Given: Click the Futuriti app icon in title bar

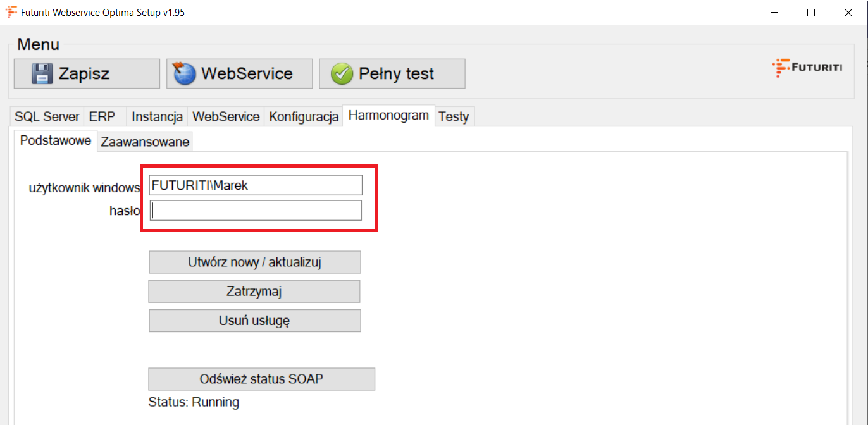Looking at the screenshot, I should [x=11, y=12].
